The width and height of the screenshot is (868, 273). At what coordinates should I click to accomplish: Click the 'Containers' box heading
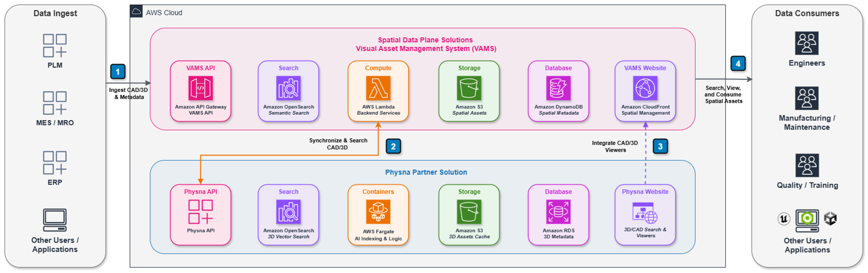pyautogui.click(x=378, y=192)
